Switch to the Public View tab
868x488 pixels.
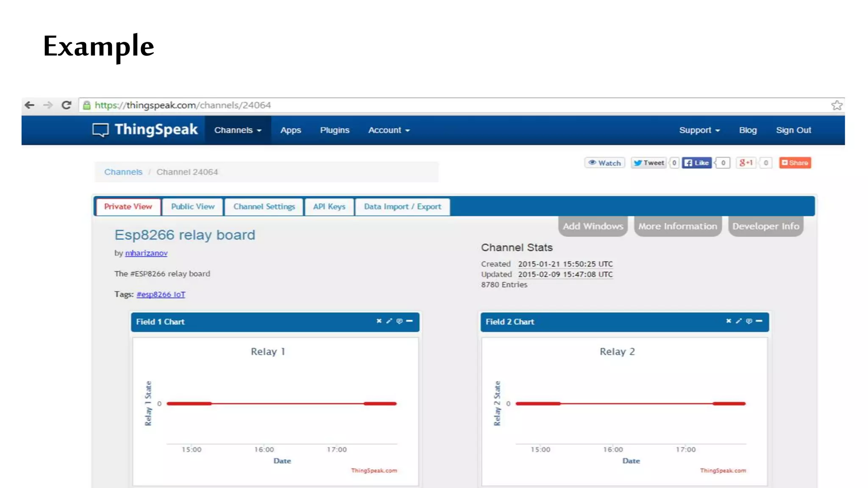pyautogui.click(x=193, y=207)
